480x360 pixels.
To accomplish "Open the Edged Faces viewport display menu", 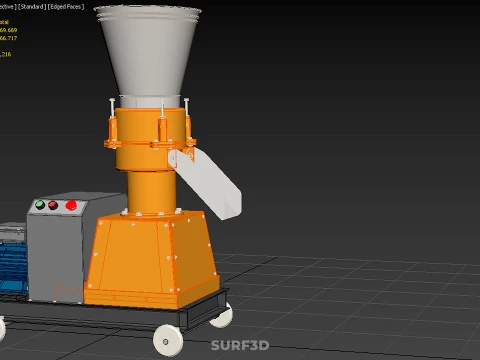I will pos(66,7).
